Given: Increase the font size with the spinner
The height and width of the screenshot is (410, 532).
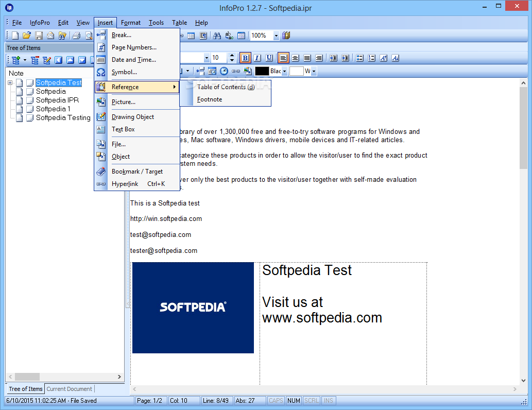Looking at the screenshot, I should click(x=232, y=56).
